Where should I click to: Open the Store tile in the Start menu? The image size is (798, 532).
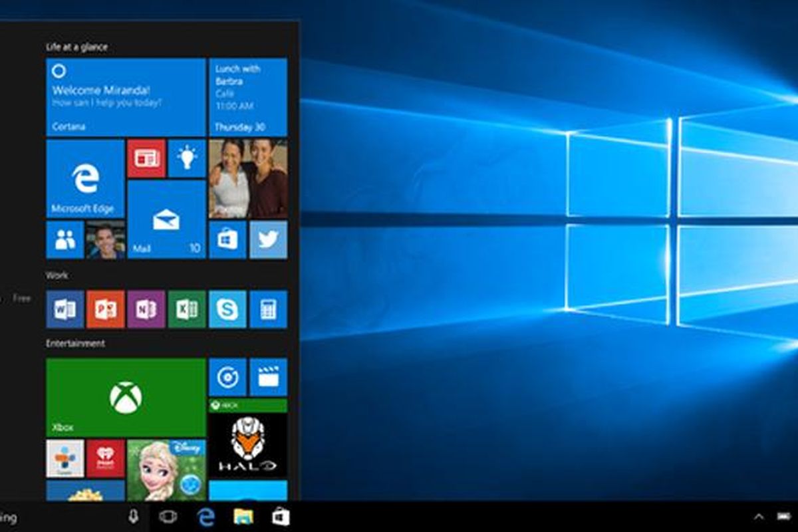[x=227, y=239]
